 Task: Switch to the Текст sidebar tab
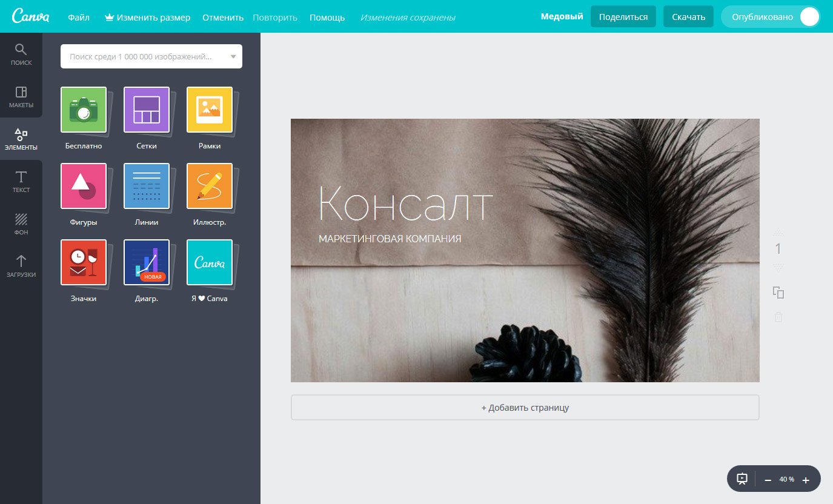(x=21, y=181)
